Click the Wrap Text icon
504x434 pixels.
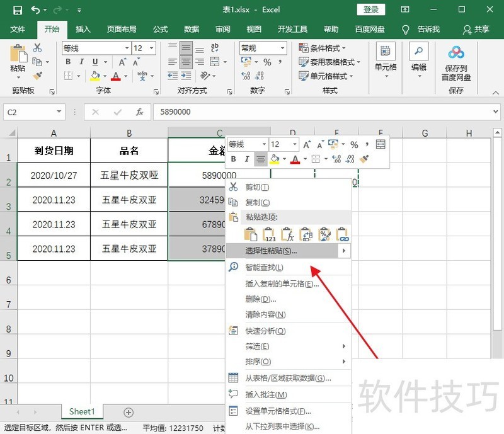pyautogui.click(x=214, y=48)
